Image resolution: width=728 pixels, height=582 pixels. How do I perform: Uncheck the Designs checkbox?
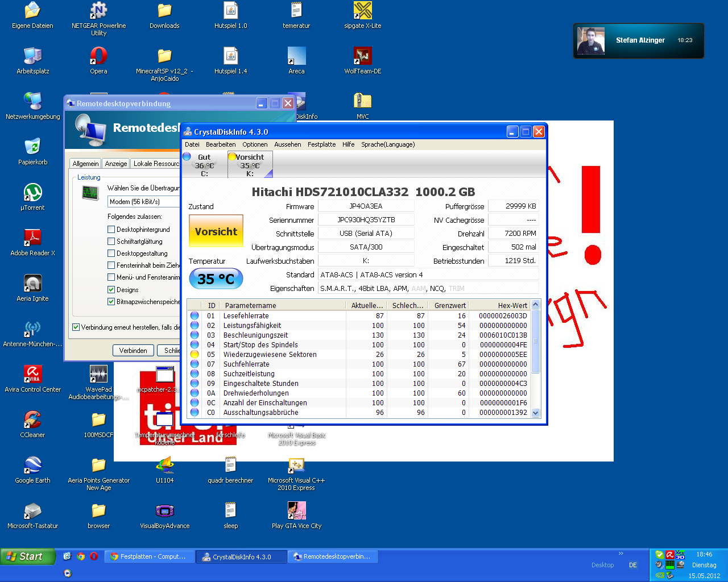(x=111, y=290)
